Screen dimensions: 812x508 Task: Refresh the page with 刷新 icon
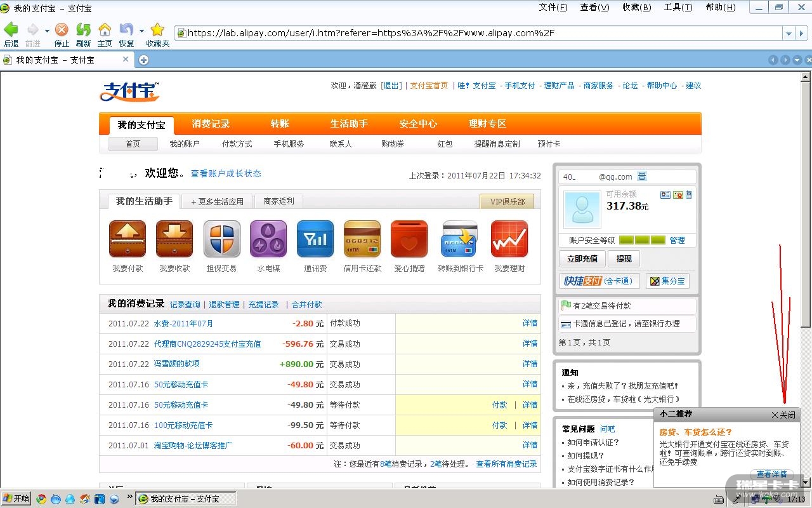pos(83,30)
